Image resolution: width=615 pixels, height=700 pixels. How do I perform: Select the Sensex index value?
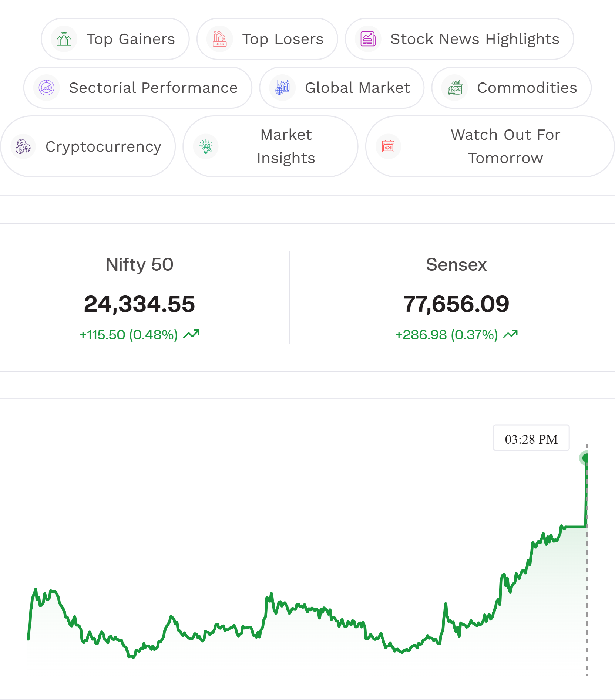click(x=456, y=304)
